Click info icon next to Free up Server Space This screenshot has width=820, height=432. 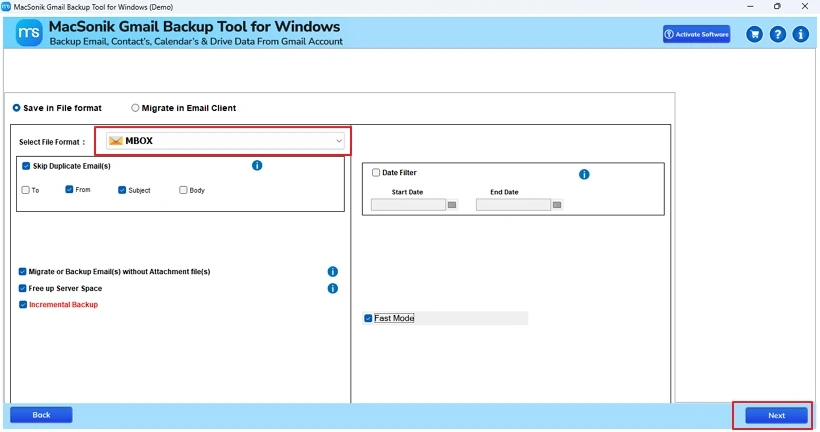333,288
